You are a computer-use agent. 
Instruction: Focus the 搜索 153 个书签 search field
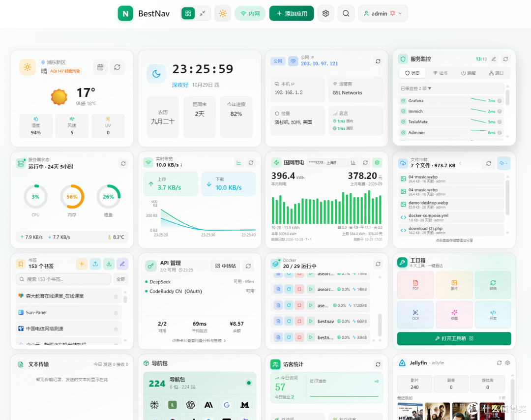[63, 279]
